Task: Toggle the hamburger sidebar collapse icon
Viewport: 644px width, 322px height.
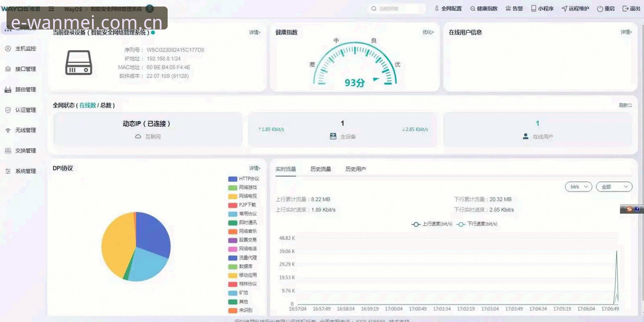Action: click(x=51, y=9)
